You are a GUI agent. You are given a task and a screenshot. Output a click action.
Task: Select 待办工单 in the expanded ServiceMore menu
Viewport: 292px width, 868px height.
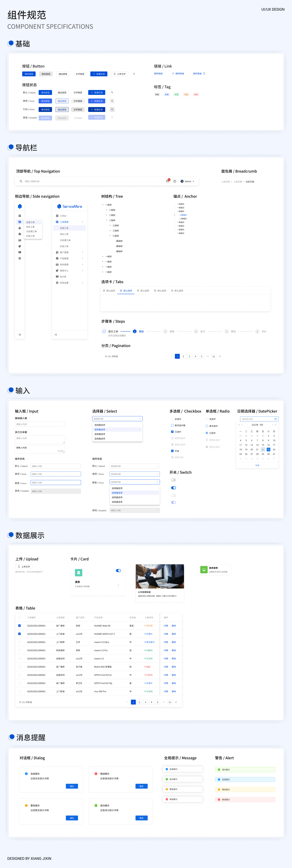(64, 234)
